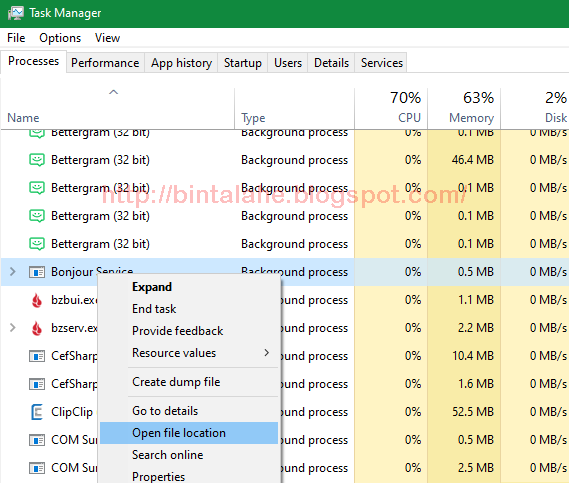The image size is (569, 483).
Task: Click the 1.1 MB memory value
Action: (476, 300)
